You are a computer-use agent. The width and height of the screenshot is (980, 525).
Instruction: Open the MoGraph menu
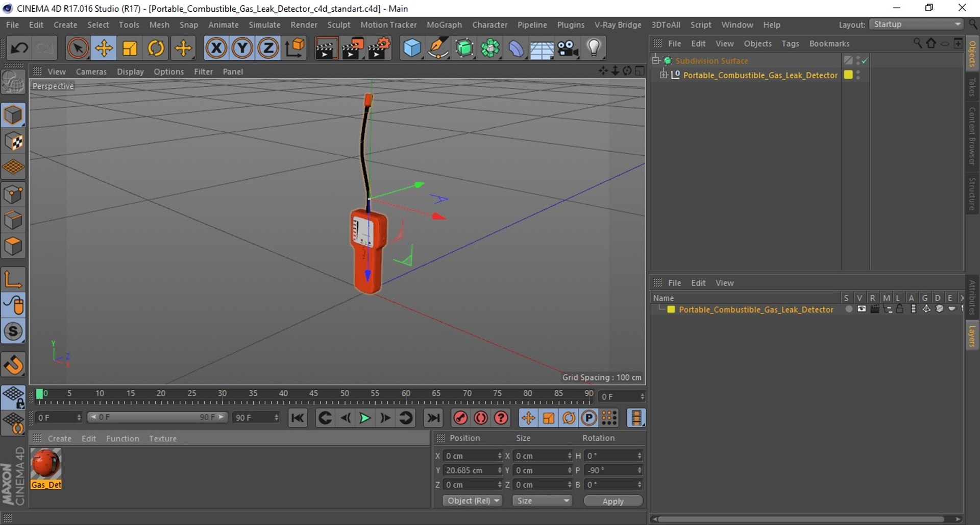tap(444, 25)
